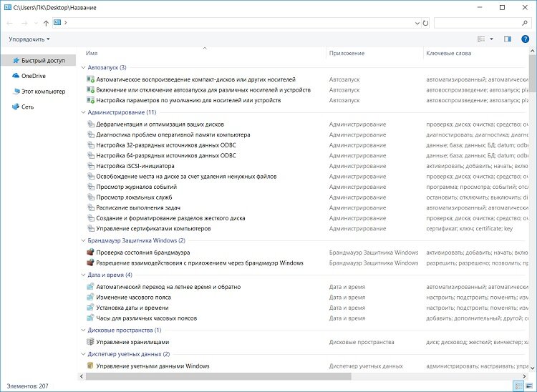Click the Quick access star icon
Viewport: 537px width, 392px height.
tap(16, 61)
